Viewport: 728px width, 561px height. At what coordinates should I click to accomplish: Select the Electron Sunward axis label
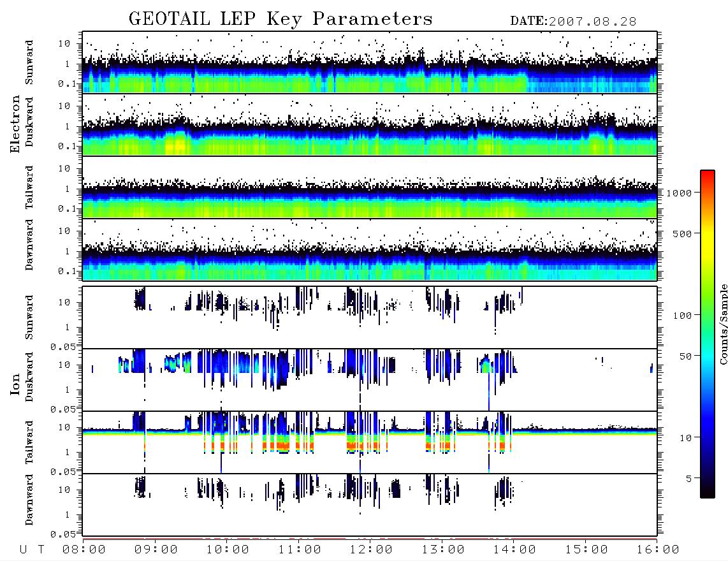[x=29, y=62]
